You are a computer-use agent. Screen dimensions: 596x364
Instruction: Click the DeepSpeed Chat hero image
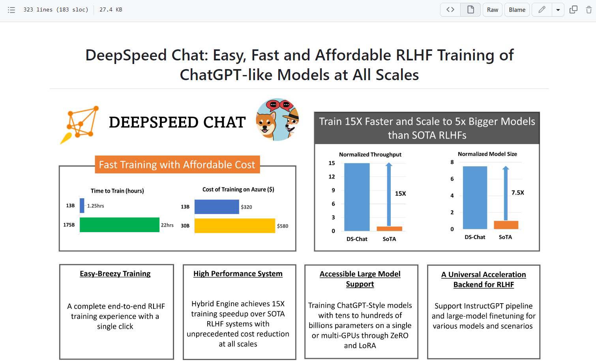[299, 228]
